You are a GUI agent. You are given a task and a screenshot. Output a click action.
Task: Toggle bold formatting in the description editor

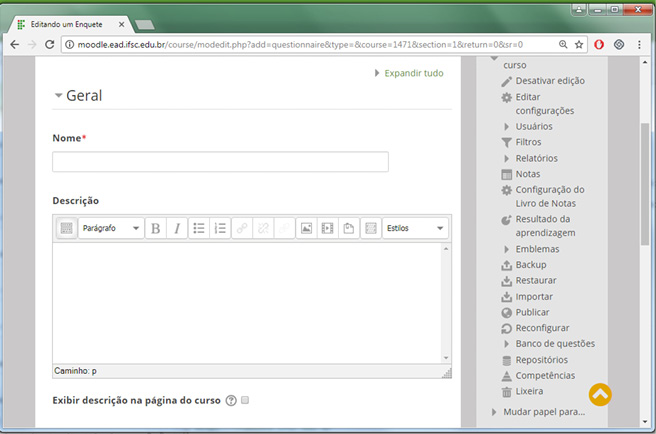click(x=155, y=228)
